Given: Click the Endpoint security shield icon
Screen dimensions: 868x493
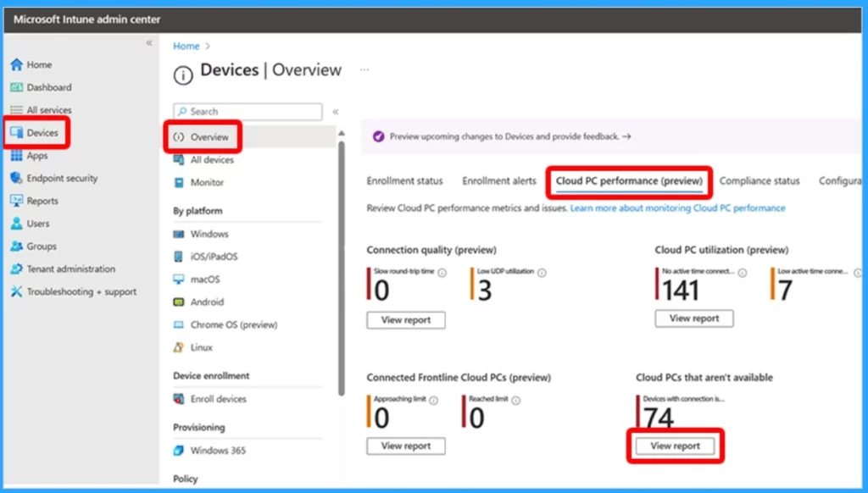Looking at the screenshot, I should click(17, 178).
